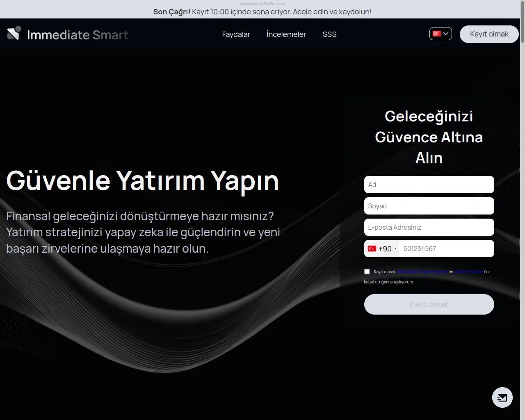The height and width of the screenshot is (420, 525).
Task: Click the Immediate Smart brand name
Action: [x=78, y=35]
